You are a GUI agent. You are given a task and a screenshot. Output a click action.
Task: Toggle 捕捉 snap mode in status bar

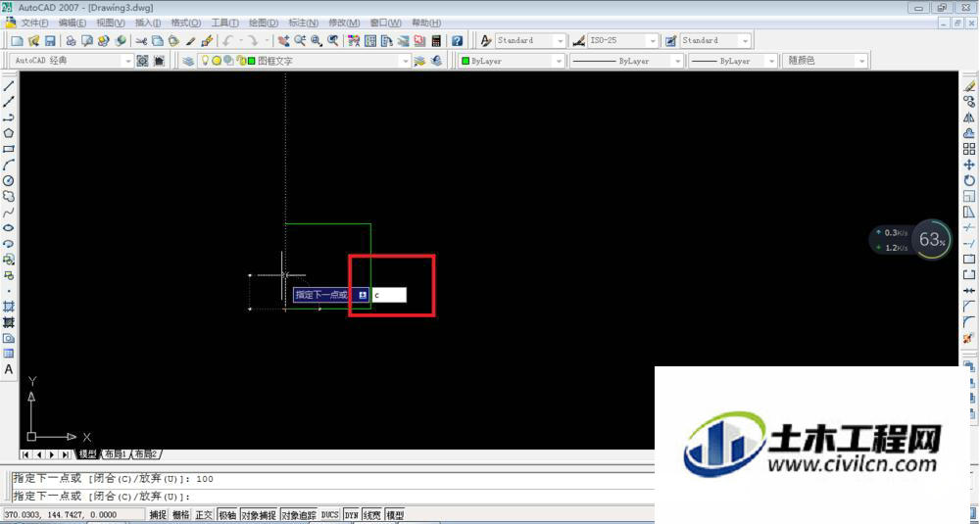(158, 515)
